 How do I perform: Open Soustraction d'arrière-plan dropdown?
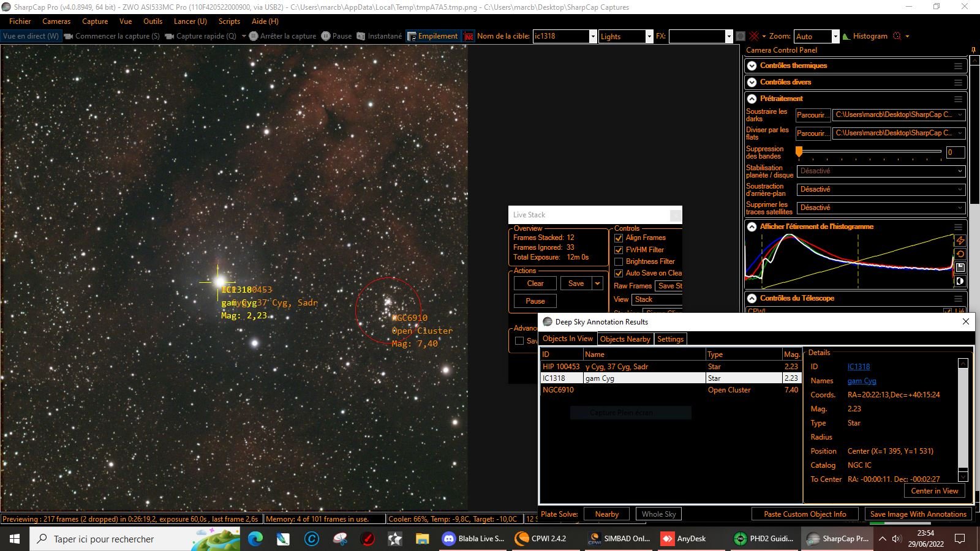click(x=881, y=190)
